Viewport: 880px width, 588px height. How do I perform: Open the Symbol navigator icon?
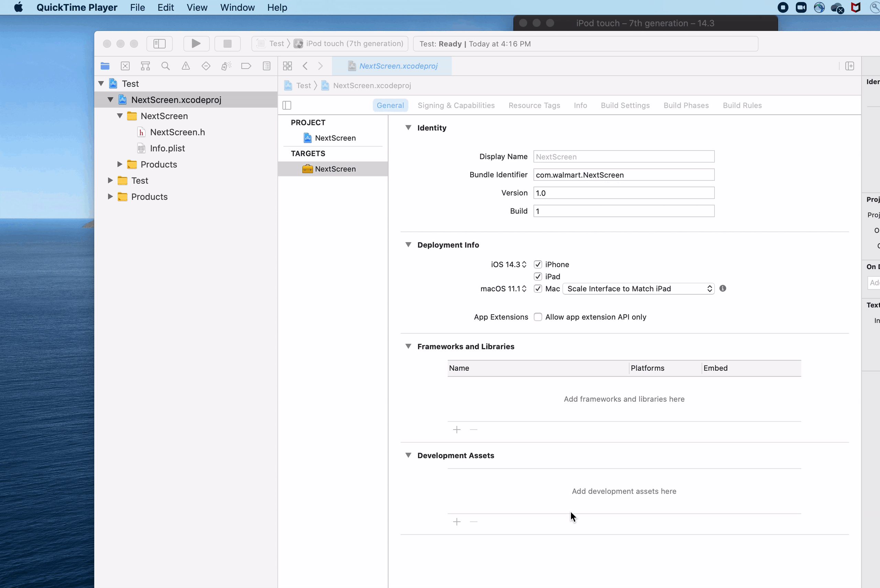point(145,66)
